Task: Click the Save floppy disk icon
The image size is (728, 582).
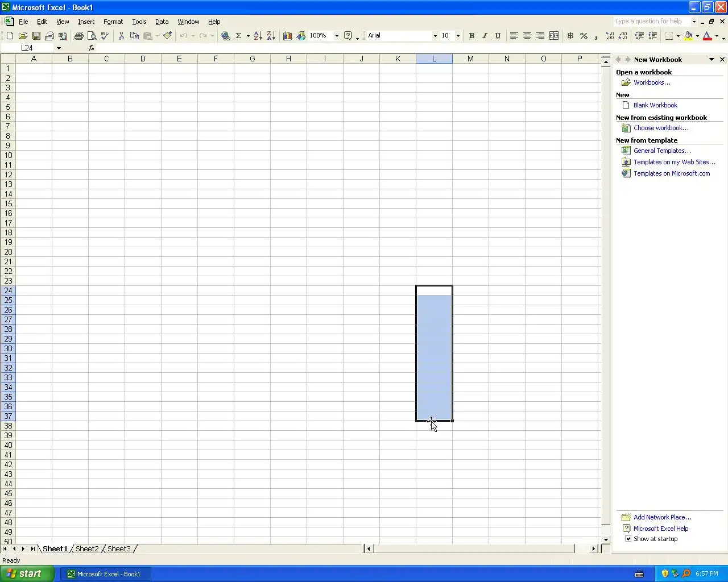Action: 36,36
